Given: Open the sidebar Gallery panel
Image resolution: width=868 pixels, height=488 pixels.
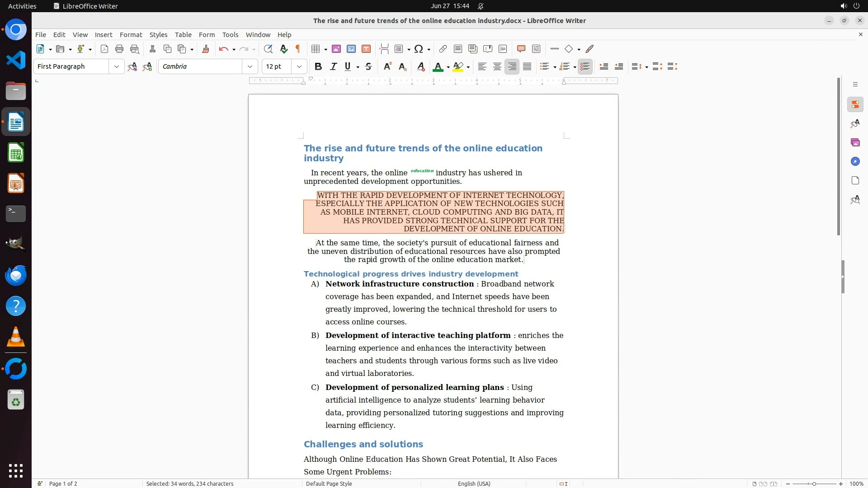Looking at the screenshot, I should pos(855,143).
